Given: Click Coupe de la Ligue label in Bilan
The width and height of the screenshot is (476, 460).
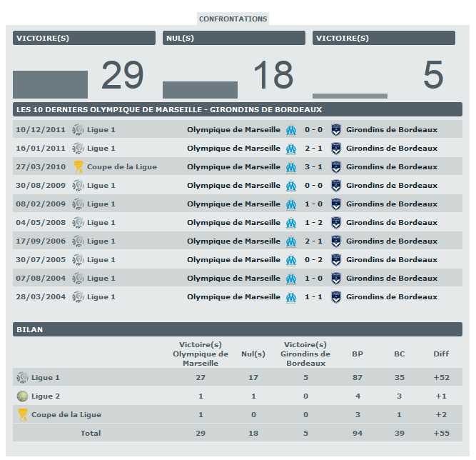Looking at the screenshot, I should (66, 414).
